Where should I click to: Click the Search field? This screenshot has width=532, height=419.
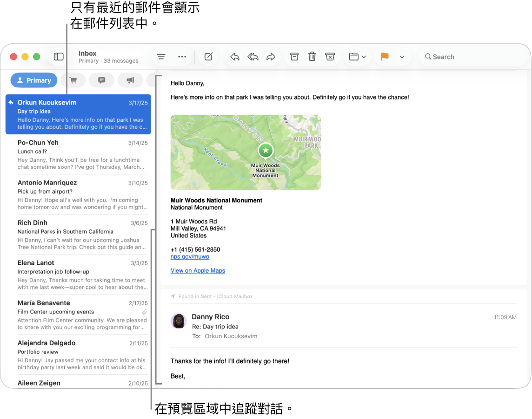[470, 57]
